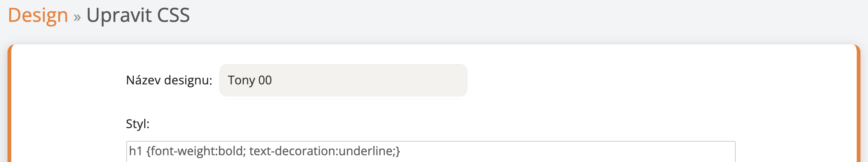Click the Název designu label
This screenshot has width=868, height=162.
point(169,80)
